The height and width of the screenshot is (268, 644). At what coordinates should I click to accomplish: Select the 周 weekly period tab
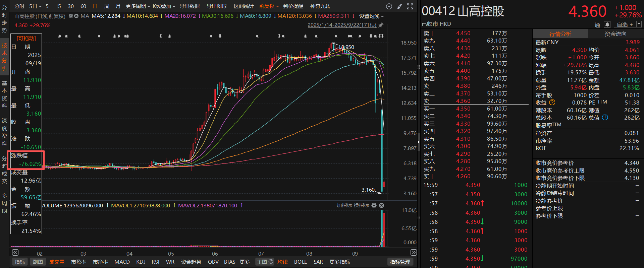pos(107,6)
